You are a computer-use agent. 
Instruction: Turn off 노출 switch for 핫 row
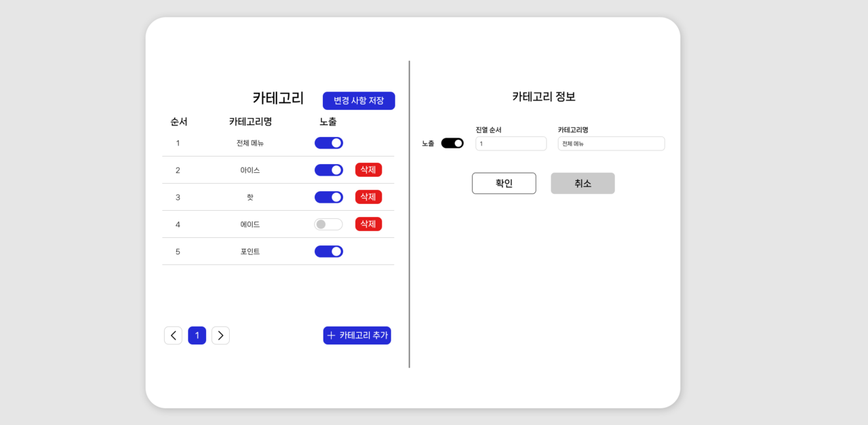pos(329,197)
